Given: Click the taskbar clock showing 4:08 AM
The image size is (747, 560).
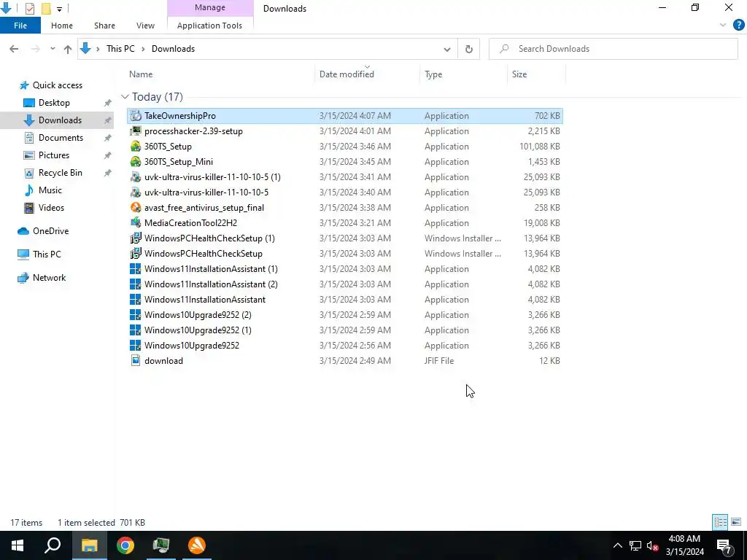Looking at the screenshot, I should 684,545.
